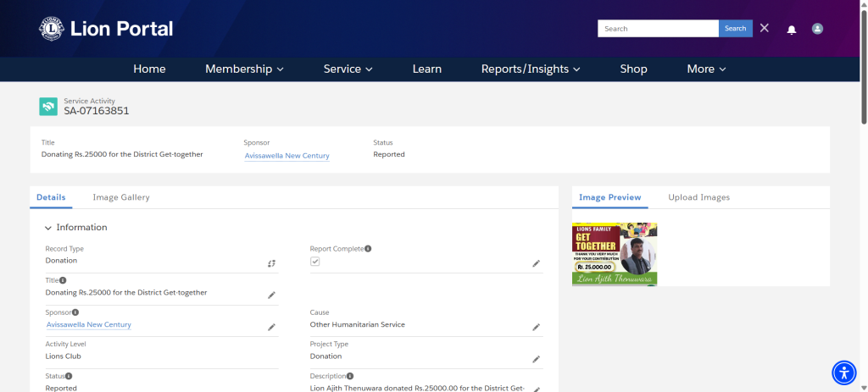Click info icon next to Sponsor label

[75, 312]
